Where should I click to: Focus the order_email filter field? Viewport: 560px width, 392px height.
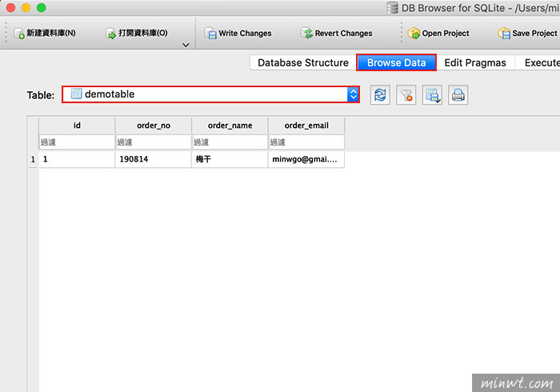pyautogui.click(x=306, y=142)
